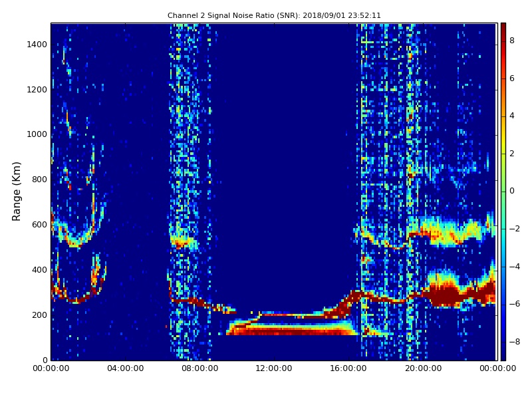Click the 1400 range tick label
This screenshot has width=532, height=399.
(37, 45)
